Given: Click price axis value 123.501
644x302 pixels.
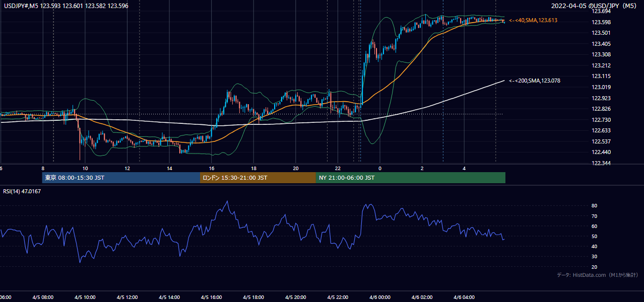Looking at the screenshot, I should 600,33.
